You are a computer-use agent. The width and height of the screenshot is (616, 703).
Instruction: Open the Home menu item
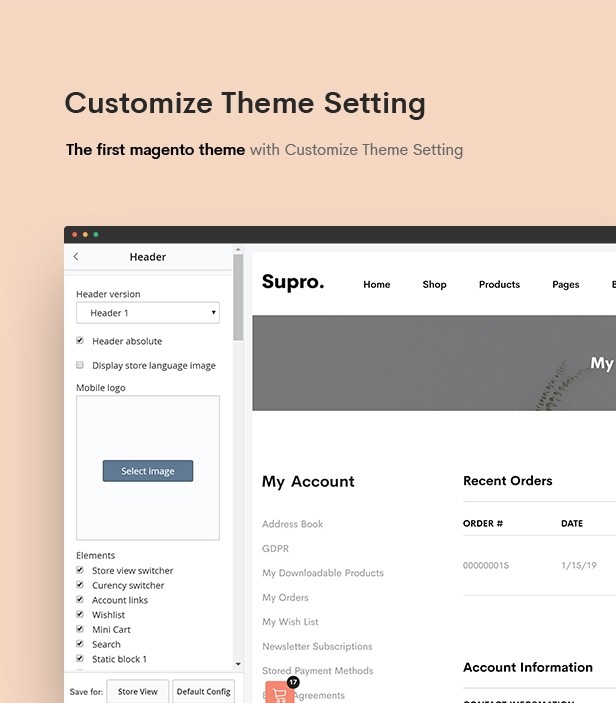pyautogui.click(x=377, y=284)
